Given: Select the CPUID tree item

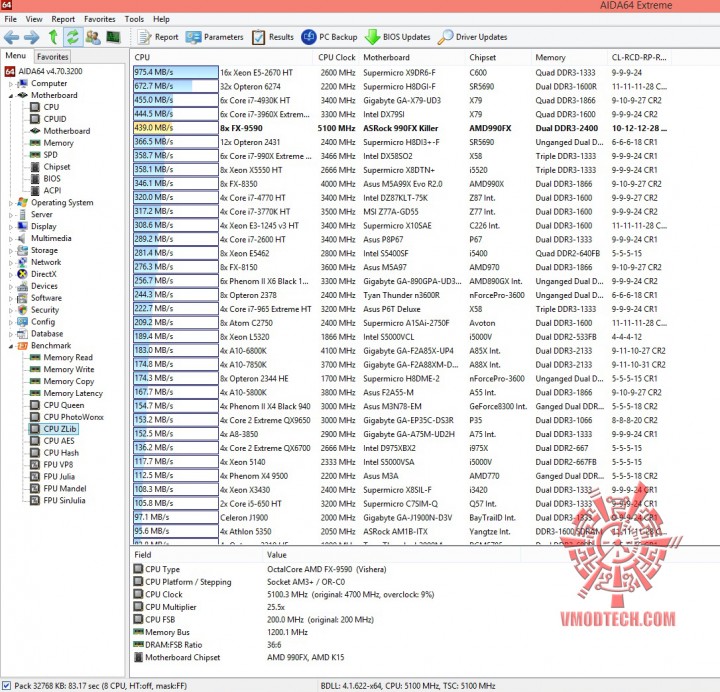Looking at the screenshot, I should [48, 119].
